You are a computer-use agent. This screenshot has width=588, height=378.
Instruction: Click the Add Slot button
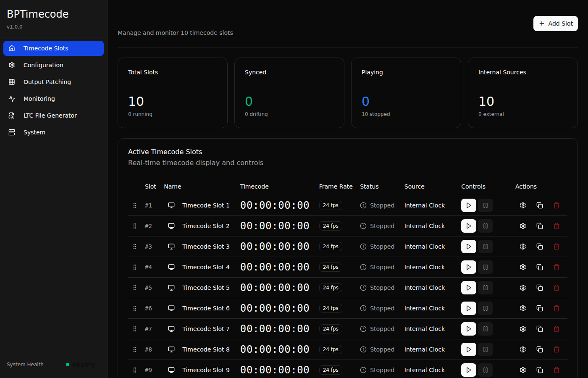555,24
